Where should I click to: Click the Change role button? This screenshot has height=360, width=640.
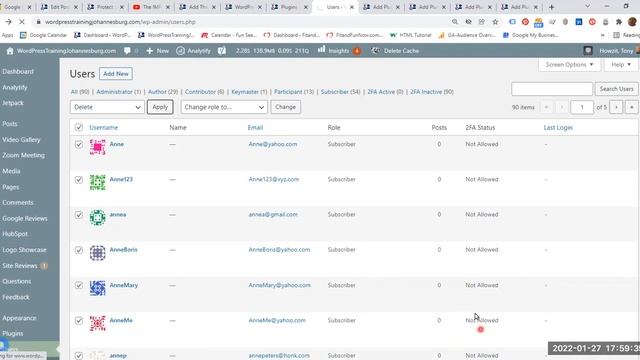pos(285,107)
